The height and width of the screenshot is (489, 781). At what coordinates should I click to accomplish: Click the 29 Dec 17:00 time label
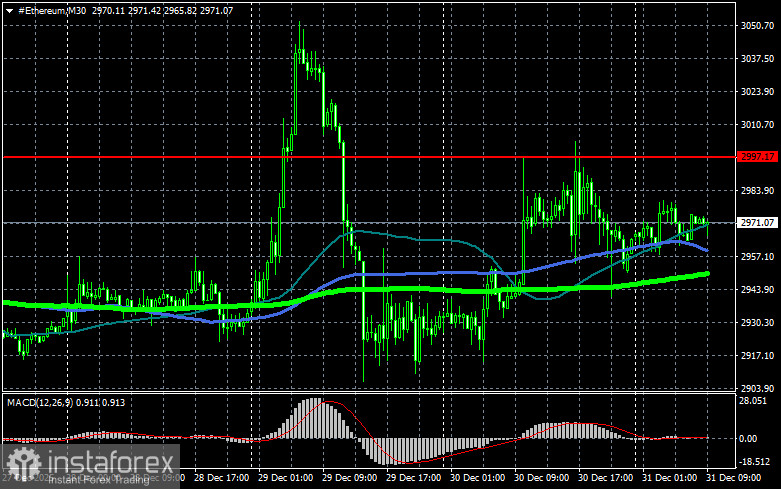click(x=413, y=478)
